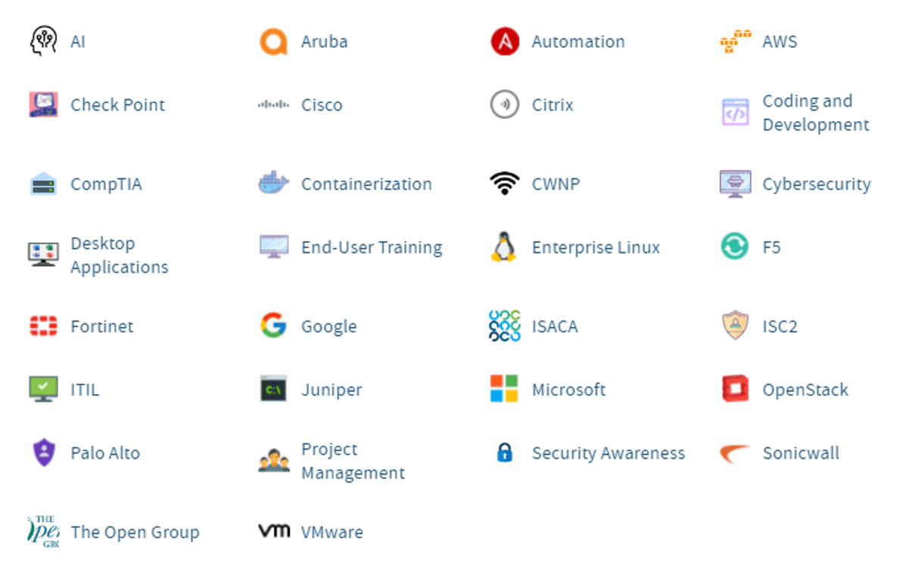This screenshot has width=924, height=579.
Task: Open the Cisco category link
Action: point(322,105)
